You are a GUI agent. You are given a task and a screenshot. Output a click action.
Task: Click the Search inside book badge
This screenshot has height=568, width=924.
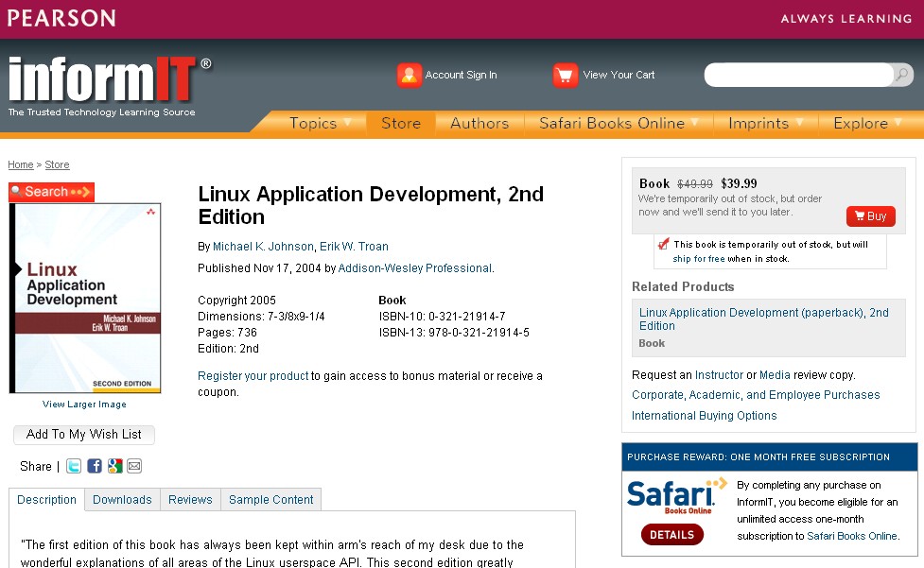[51, 192]
